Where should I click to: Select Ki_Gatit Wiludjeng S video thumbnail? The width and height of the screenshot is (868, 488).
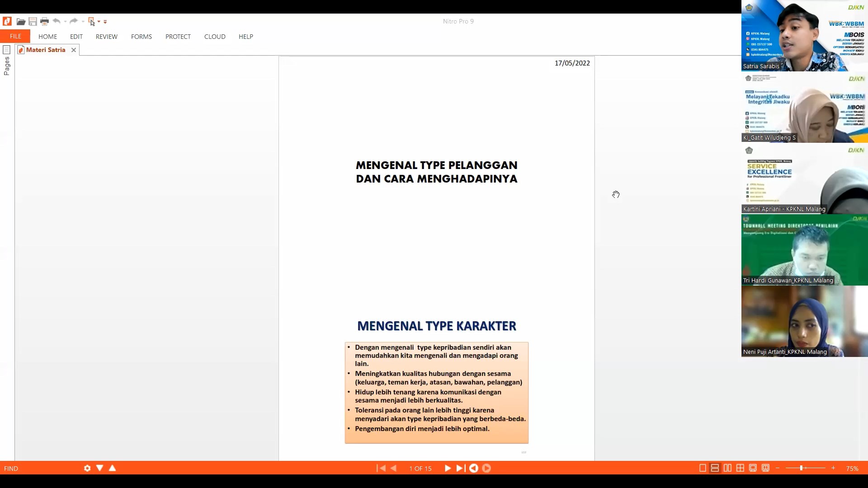[805, 107]
